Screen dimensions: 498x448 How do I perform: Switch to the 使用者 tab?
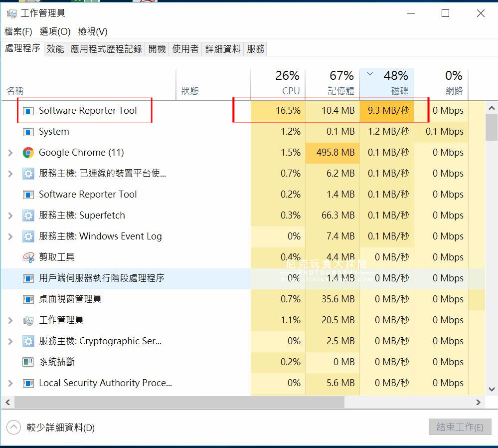185,49
